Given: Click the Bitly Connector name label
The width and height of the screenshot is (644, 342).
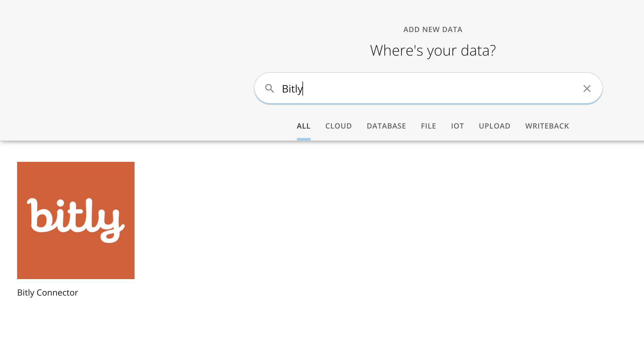Looking at the screenshot, I should [48, 293].
